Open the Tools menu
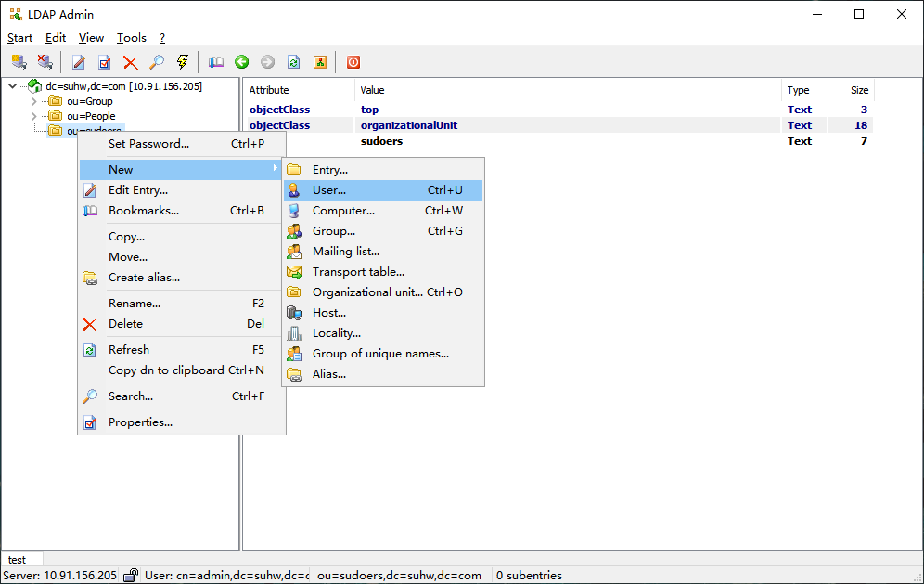 coord(132,38)
